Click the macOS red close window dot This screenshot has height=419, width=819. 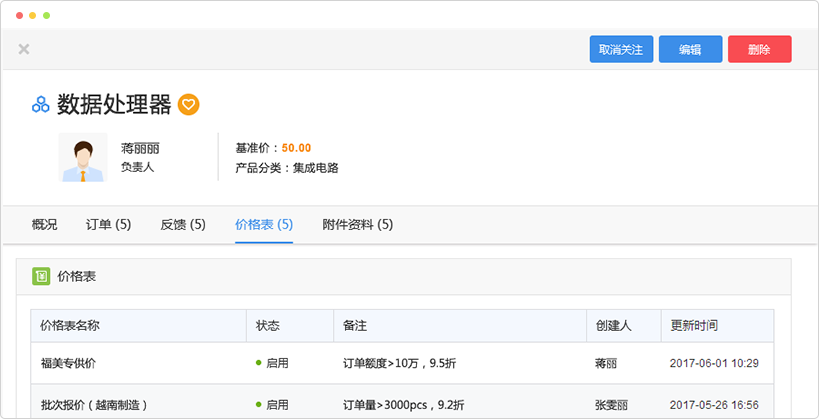18,16
